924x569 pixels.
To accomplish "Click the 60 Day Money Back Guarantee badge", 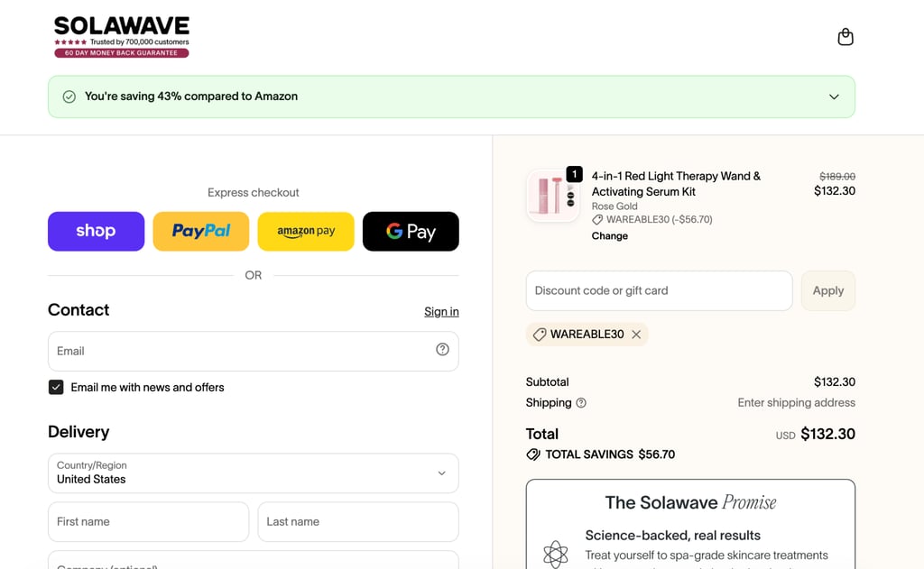I will coord(122,53).
